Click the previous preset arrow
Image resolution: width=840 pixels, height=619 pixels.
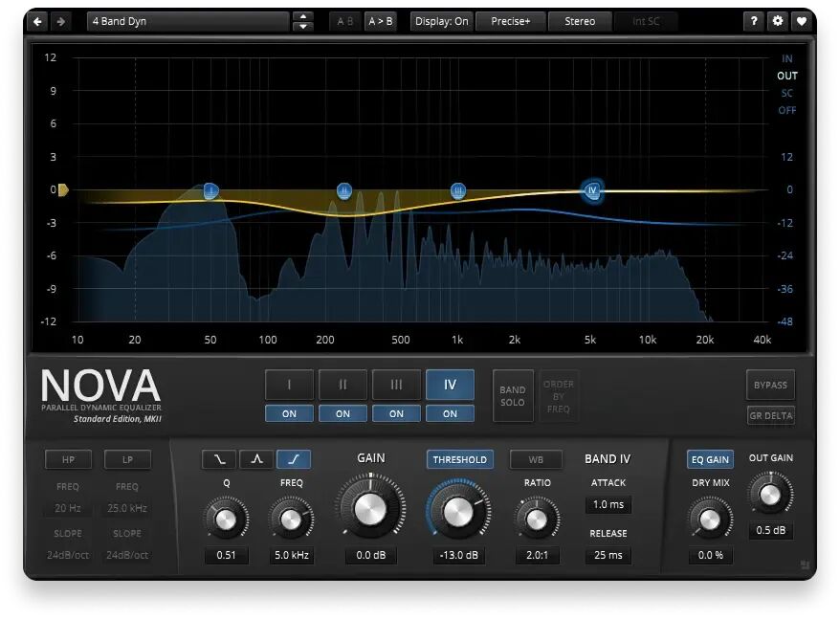coord(37,21)
